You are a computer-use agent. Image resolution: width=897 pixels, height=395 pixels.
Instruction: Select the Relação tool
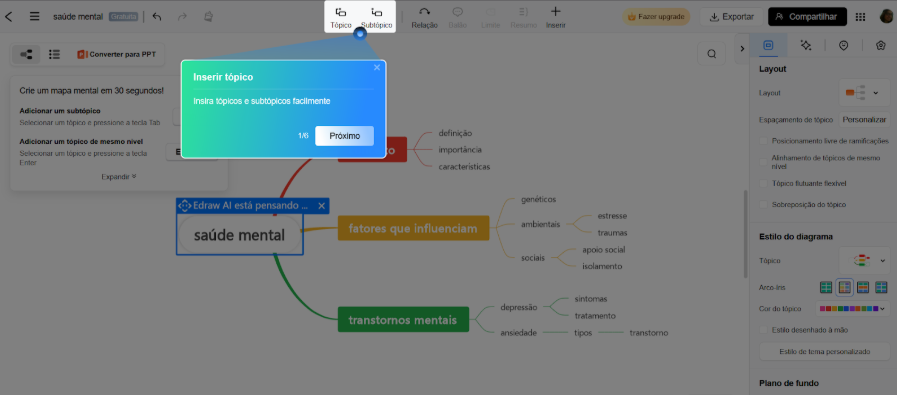pyautogui.click(x=424, y=17)
